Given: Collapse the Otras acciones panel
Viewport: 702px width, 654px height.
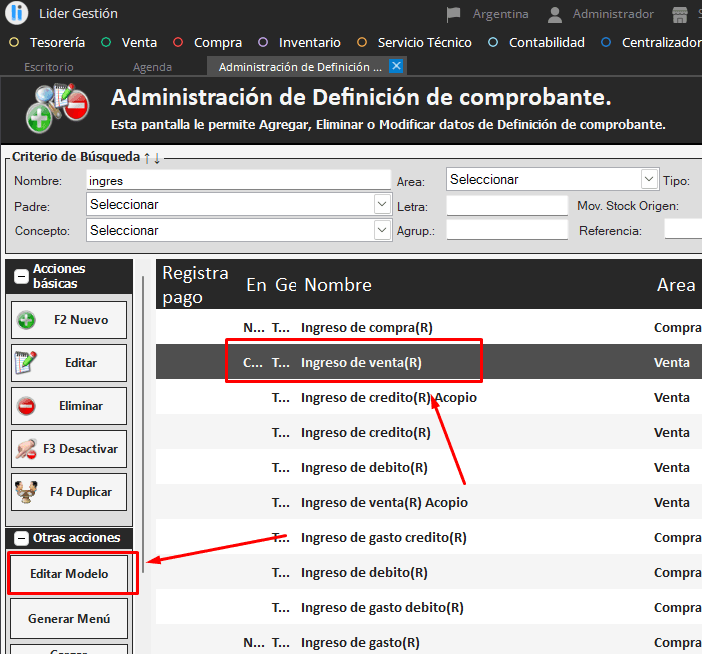Looking at the screenshot, I should (x=21, y=538).
